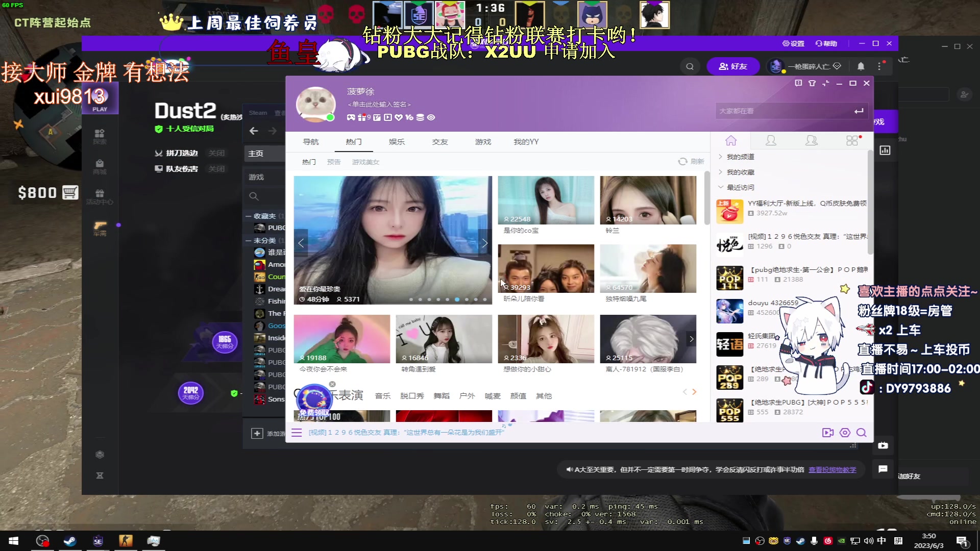The image size is (980, 551).
Task: Close the floating 免费领取 promo bubble
Action: [x=332, y=384]
